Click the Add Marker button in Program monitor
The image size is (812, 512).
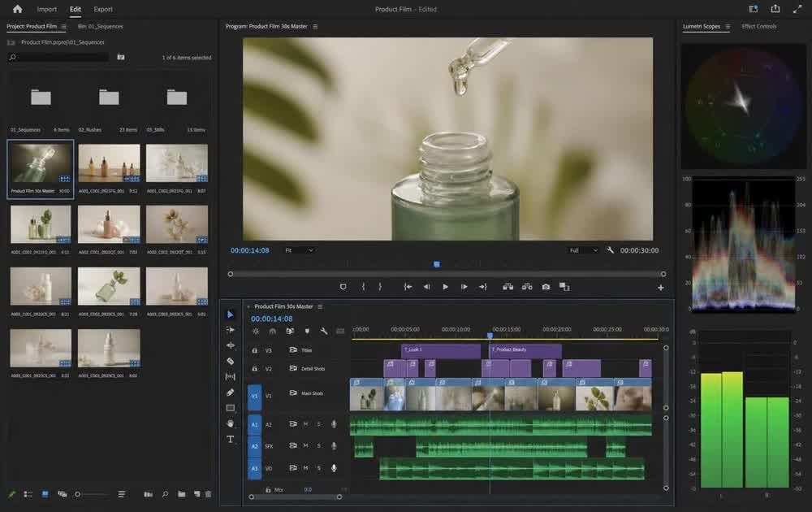343,287
